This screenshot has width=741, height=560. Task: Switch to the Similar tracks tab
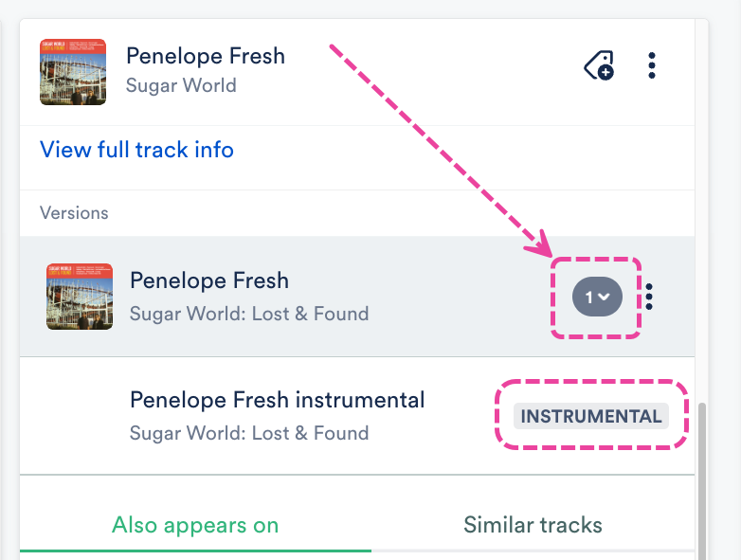(x=533, y=525)
